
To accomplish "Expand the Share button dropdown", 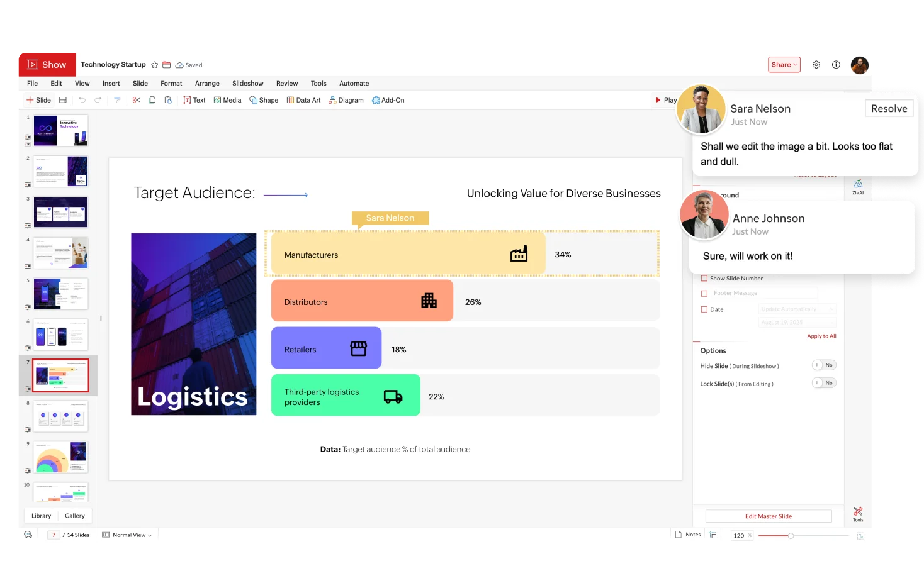I will click(784, 65).
